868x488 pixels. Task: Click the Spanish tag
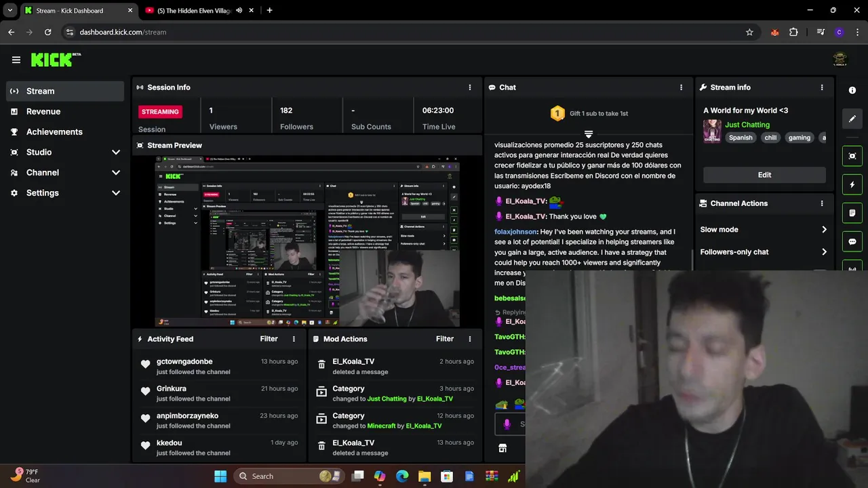click(741, 138)
